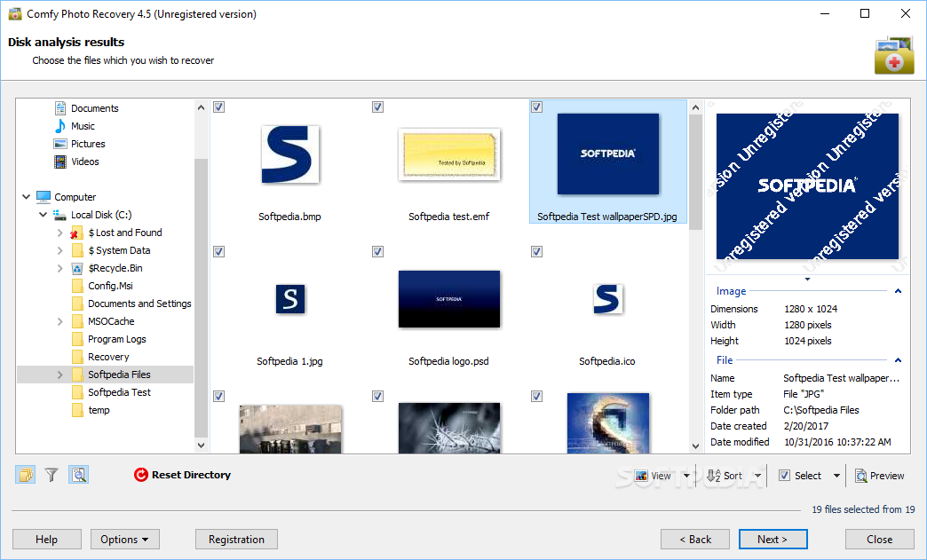The height and width of the screenshot is (560, 927).
Task: Click the Help button
Action: pos(47,540)
